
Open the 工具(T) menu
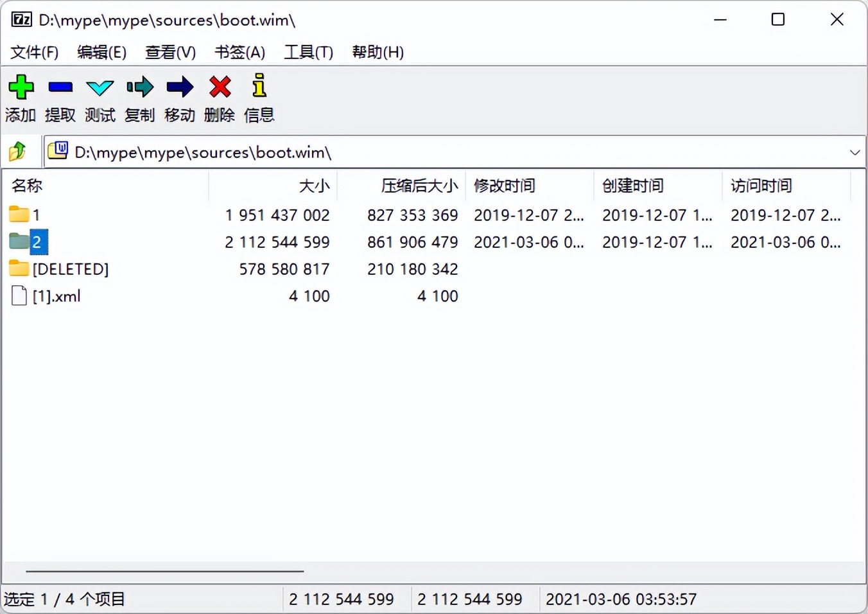308,52
